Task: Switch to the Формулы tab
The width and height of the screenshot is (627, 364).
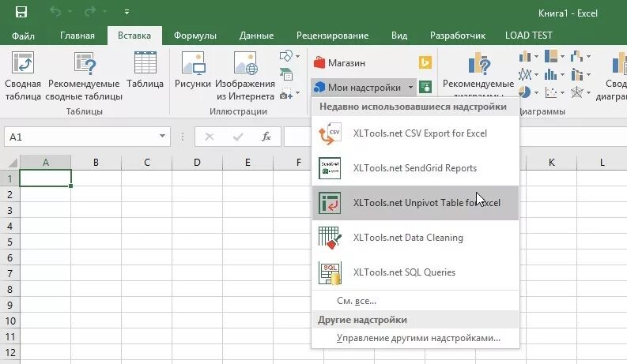Action: [x=195, y=36]
